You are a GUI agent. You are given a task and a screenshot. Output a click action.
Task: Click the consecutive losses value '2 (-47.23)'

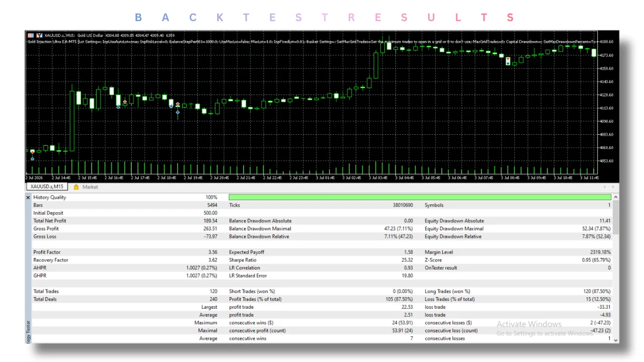tap(600, 323)
